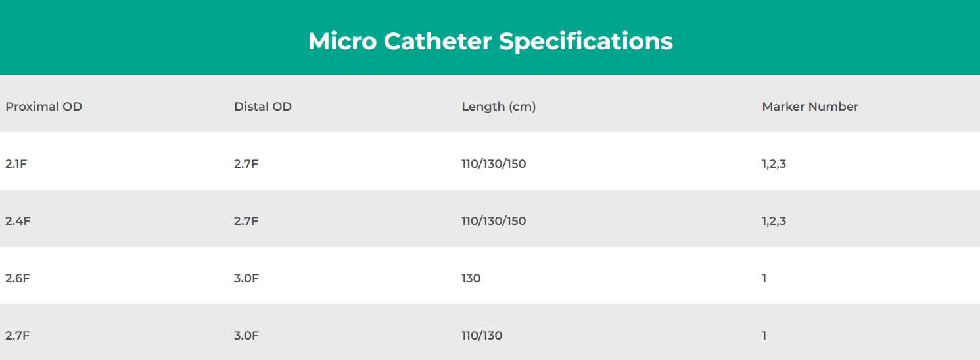This screenshot has width=980, height=360.
Task: Select the 2.7F cell under Proximal OD
Action: point(18,336)
